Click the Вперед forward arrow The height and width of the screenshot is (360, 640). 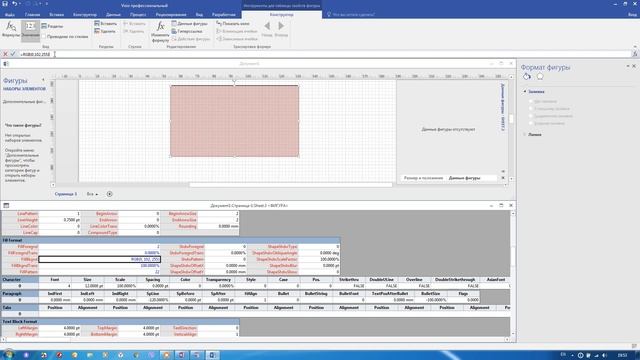(x=281, y=29)
